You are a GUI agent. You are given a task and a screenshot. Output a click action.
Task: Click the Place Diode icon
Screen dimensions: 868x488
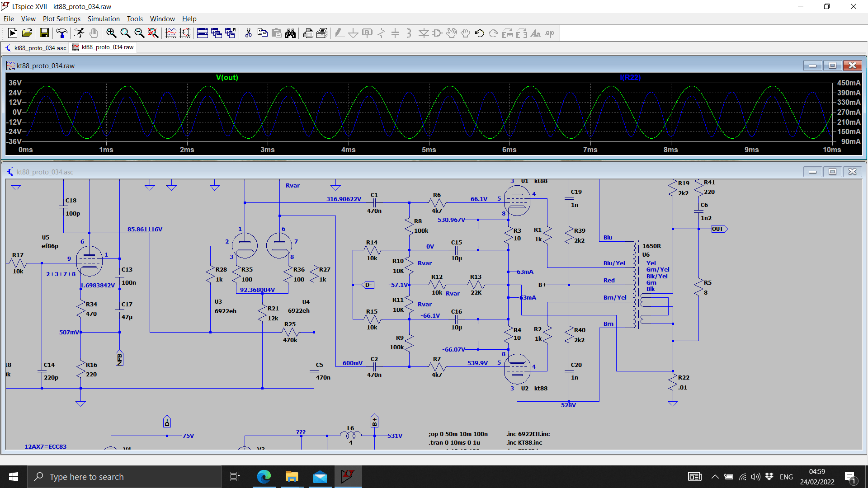click(424, 33)
